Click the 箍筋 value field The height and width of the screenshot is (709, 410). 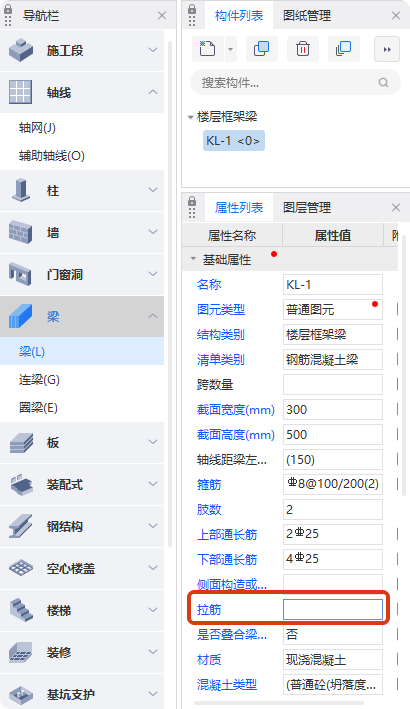(333, 484)
